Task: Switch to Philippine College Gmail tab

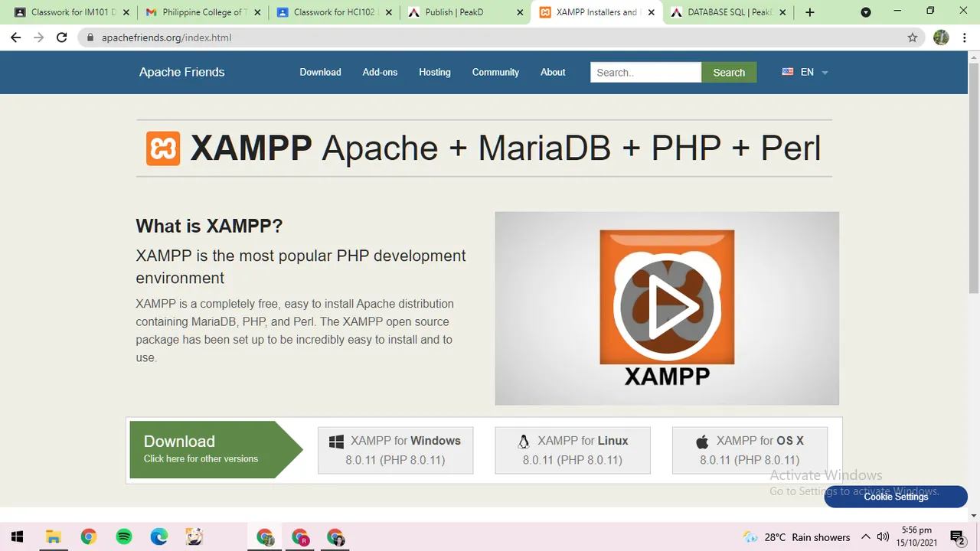Action: 204,12
